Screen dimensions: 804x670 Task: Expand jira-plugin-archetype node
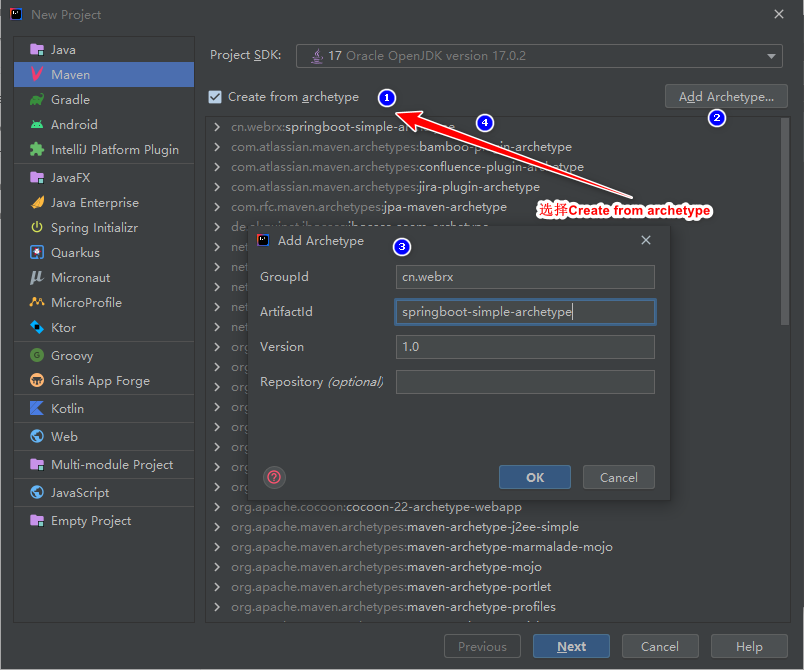coord(217,187)
